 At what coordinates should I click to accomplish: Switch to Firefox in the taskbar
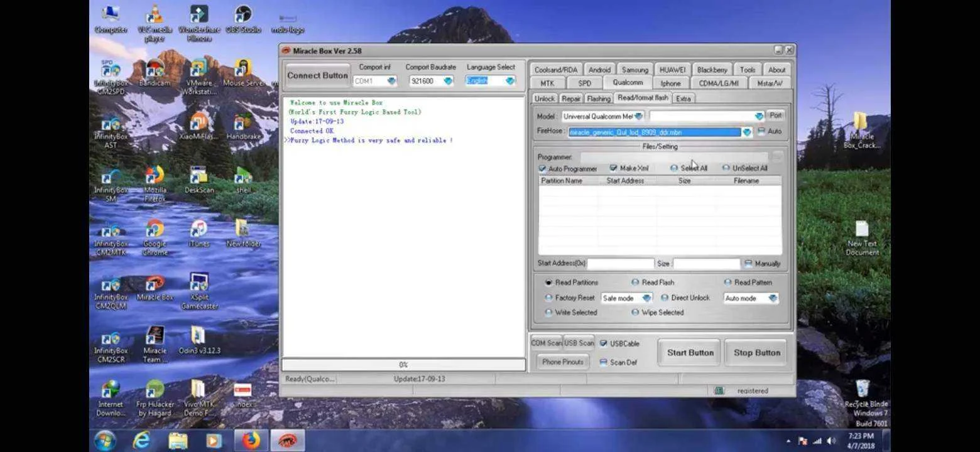(x=251, y=441)
